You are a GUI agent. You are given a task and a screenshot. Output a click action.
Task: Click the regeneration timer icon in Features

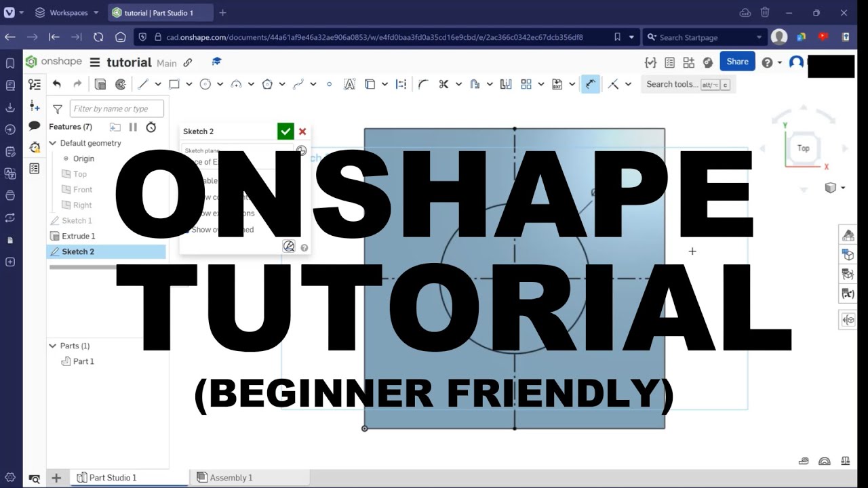[151, 127]
